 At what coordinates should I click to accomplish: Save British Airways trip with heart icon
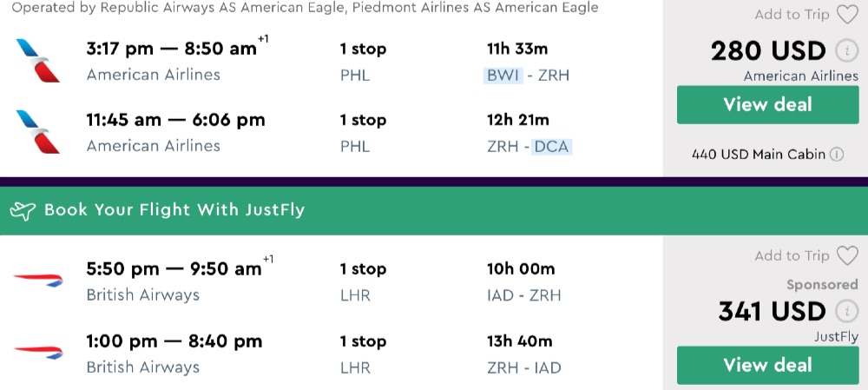846,255
